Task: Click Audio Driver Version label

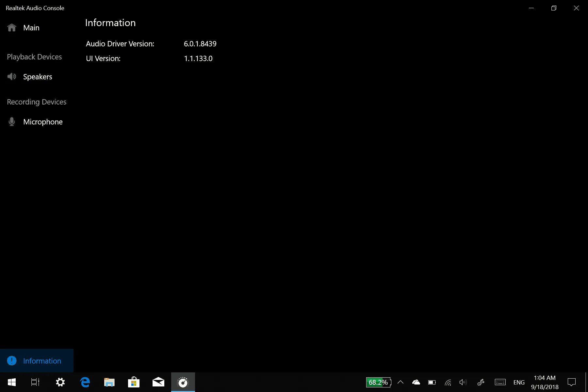Action: point(120,44)
